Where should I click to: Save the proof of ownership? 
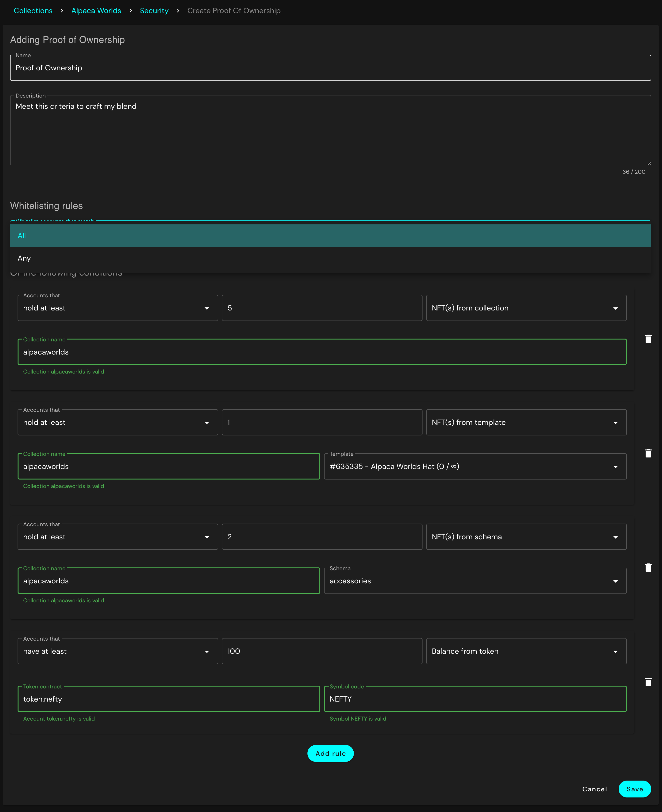[x=634, y=789]
